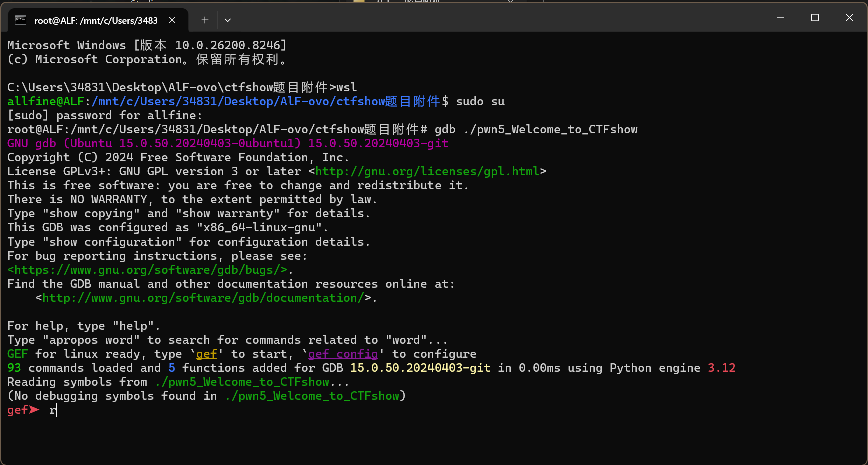Click 'Type "apropos word"' line
This screenshot has height=465, width=868.
(x=227, y=340)
